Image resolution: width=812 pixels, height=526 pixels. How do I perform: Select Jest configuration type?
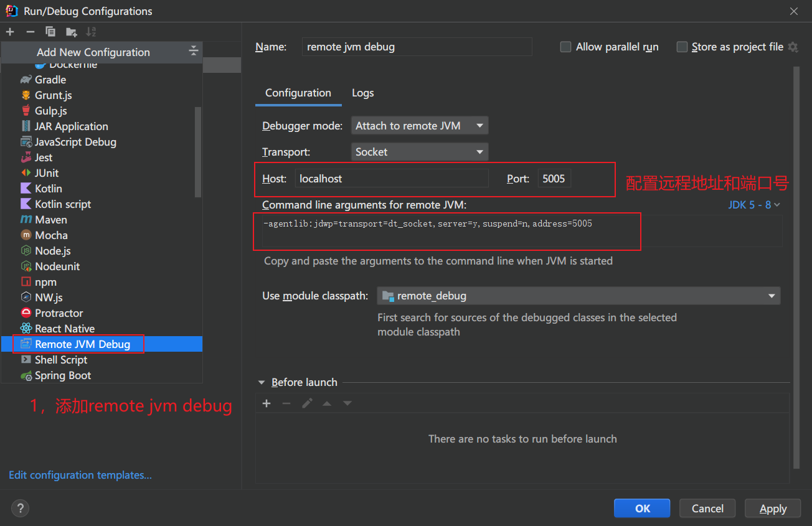tap(101, 157)
